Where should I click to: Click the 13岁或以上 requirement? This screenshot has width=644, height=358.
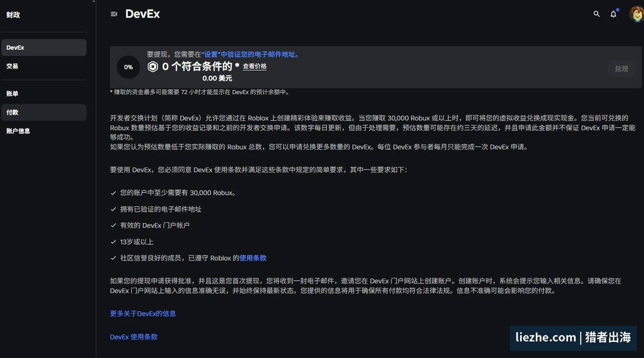[136, 242]
